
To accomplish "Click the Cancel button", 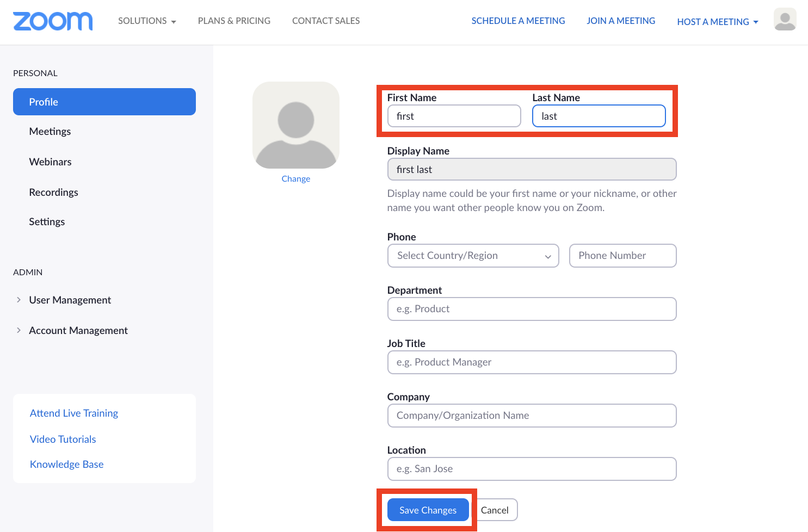I will coord(495,510).
